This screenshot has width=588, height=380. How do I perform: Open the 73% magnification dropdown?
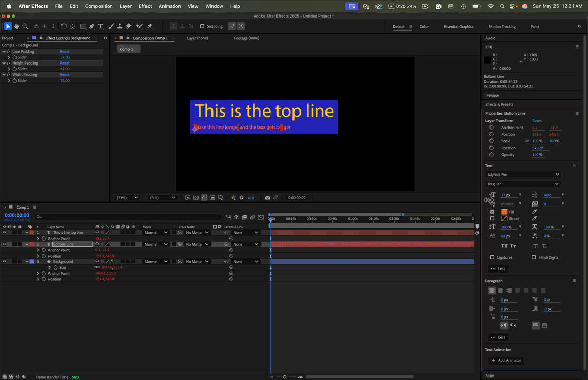pyautogui.click(x=127, y=198)
